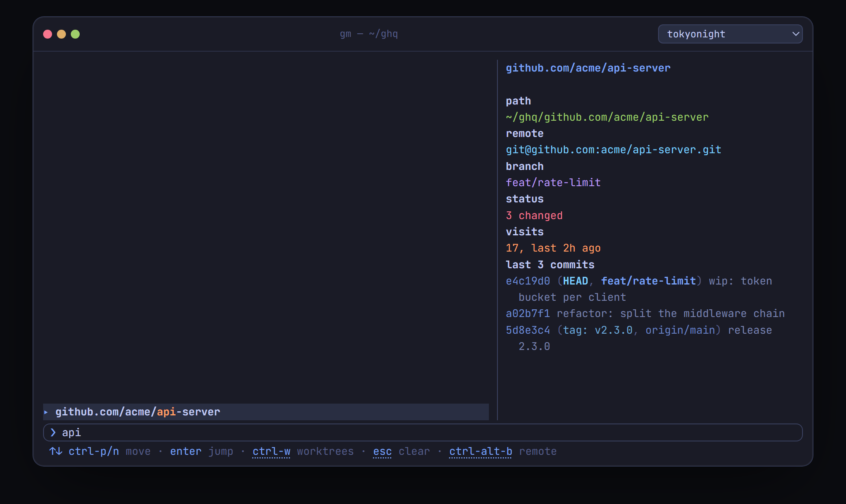Click the 'last 3 commits' label
The height and width of the screenshot is (504, 846).
[550, 265]
